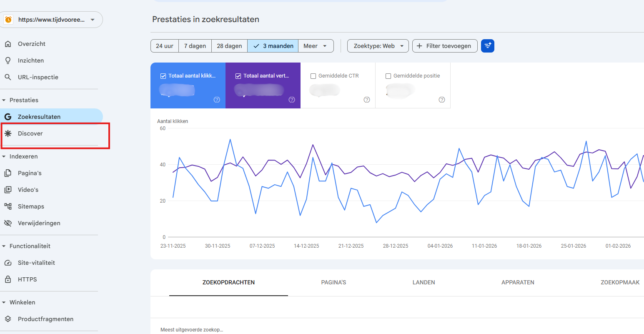Image resolution: width=644 pixels, height=334 pixels.
Task: Uncheck the Totaal aantal klikken metric
Action: point(163,75)
